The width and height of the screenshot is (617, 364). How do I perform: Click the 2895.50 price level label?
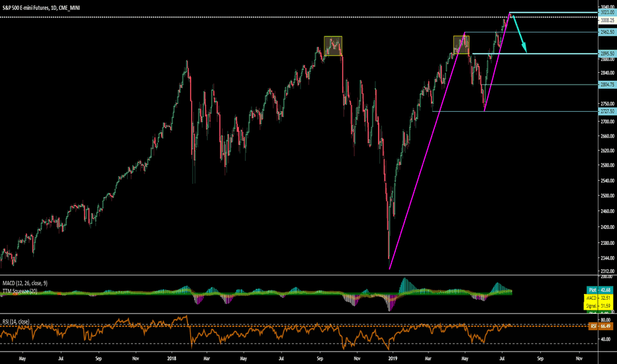[x=607, y=54]
